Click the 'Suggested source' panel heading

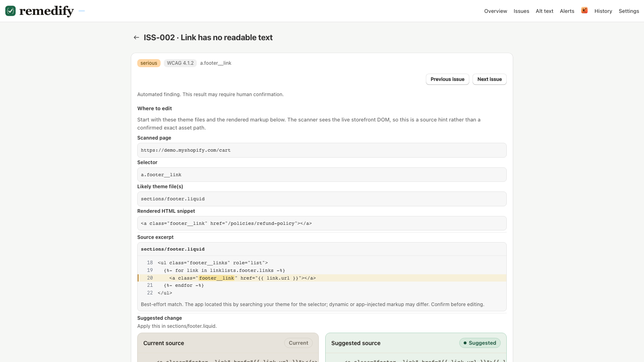pyautogui.click(x=356, y=343)
